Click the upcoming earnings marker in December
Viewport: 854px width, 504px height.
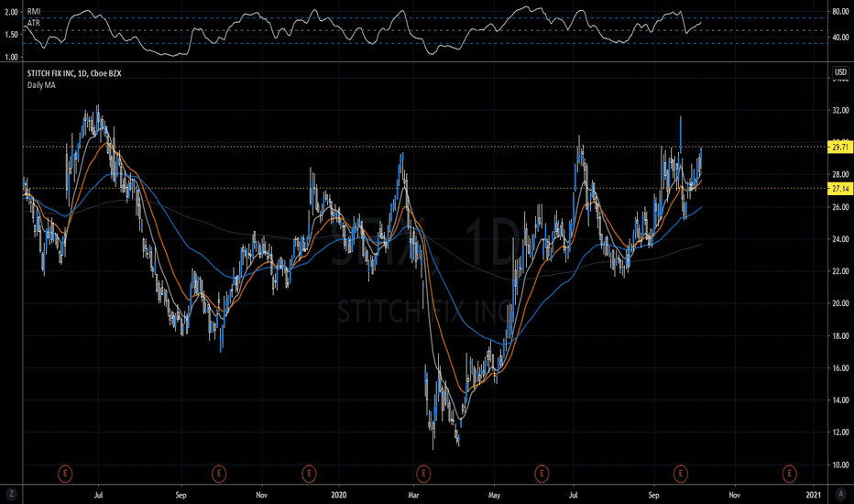pos(789,474)
